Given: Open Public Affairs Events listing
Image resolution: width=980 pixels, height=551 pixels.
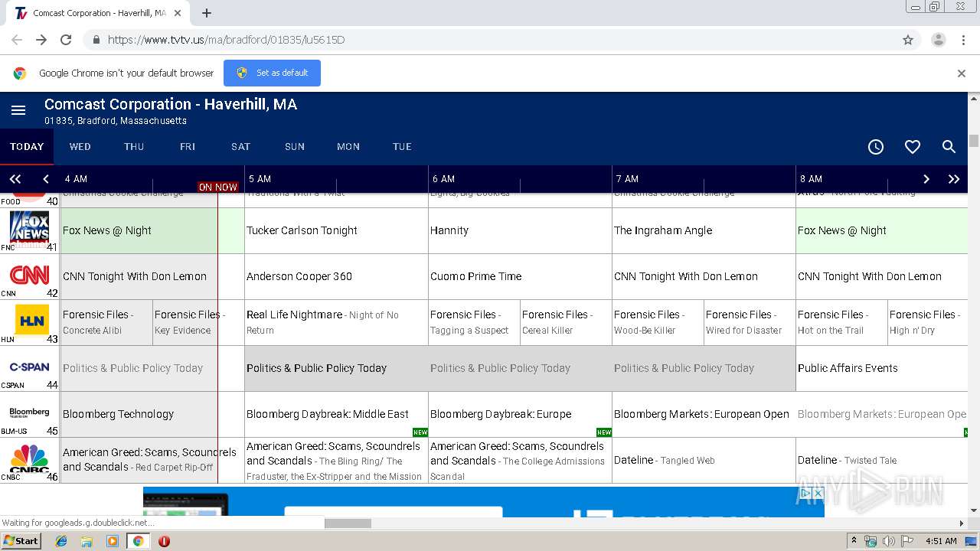Looking at the screenshot, I should click(882, 368).
